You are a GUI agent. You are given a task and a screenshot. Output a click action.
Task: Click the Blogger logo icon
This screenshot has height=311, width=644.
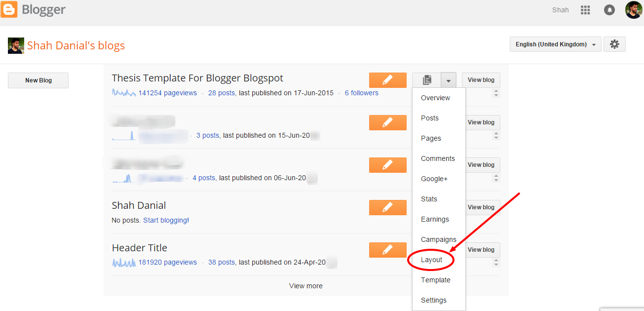[x=9, y=9]
